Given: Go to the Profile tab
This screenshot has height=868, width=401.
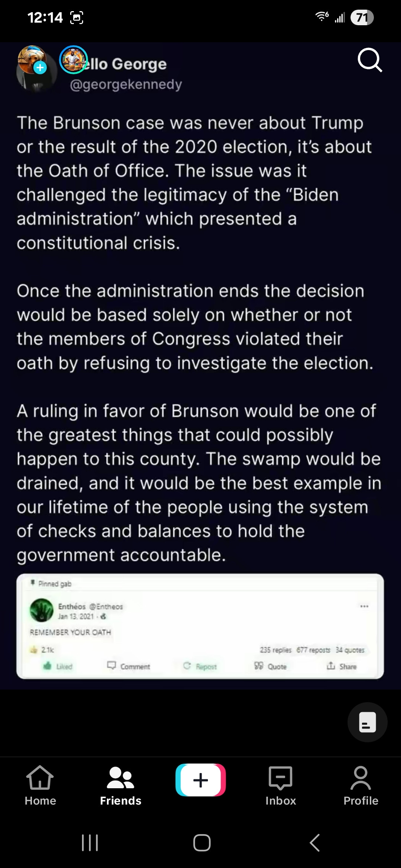Looking at the screenshot, I should (x=361, y=785).
